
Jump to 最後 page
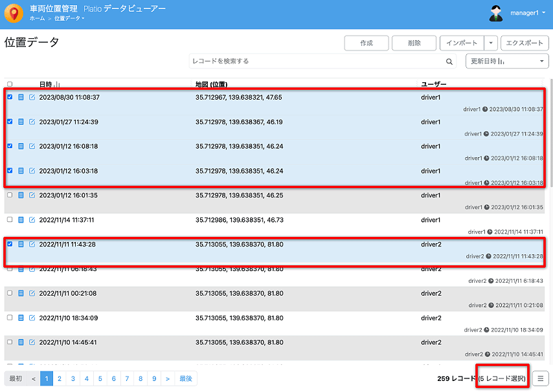point(186,378)
